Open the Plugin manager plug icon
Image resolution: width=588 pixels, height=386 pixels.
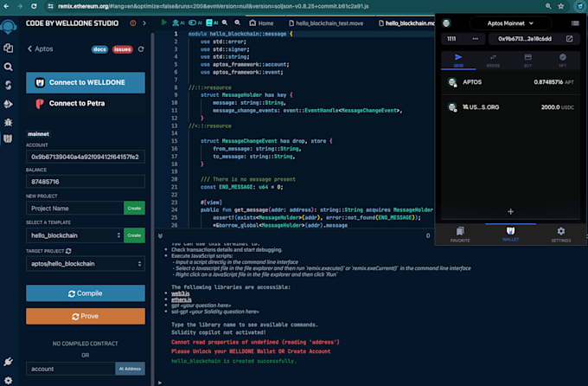[x=9, y=362]
